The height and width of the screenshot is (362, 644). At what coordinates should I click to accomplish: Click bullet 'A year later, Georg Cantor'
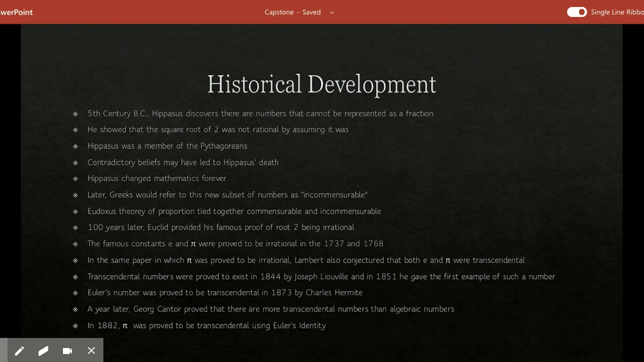(x=271, y=309)
